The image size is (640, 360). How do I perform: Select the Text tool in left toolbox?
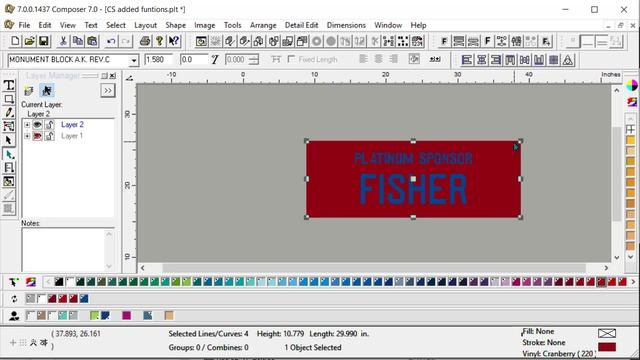click(x=9, y=85)
